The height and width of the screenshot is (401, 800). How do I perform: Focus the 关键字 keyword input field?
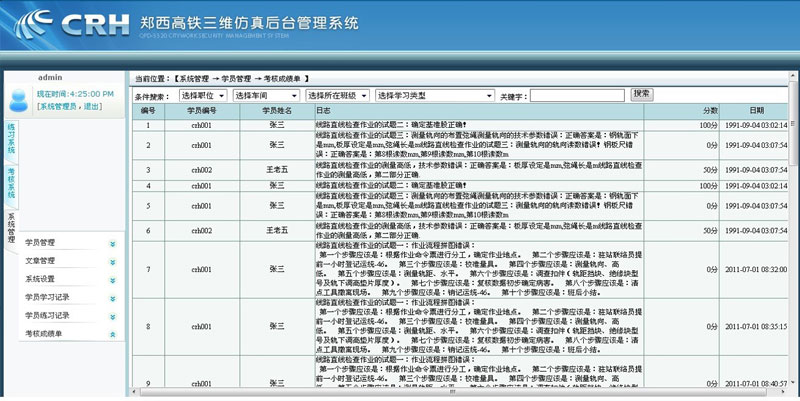pyautogui.click(x=577, y=95)
